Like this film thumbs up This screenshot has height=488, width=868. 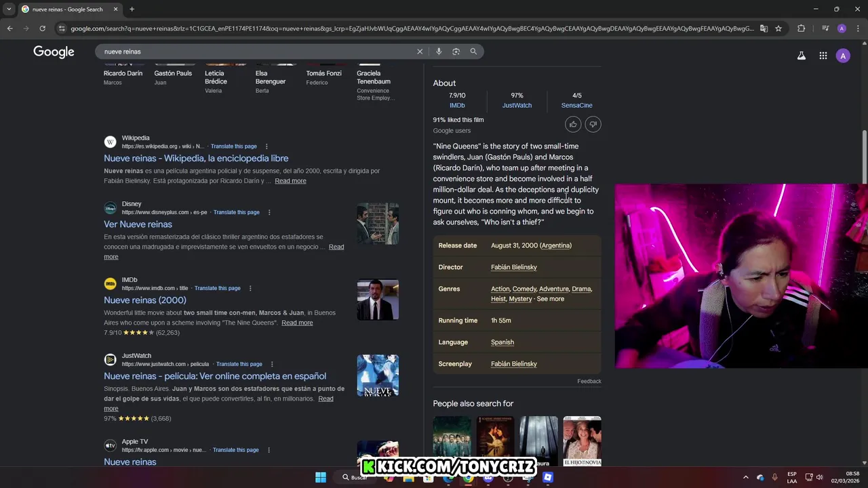(573, 124)
